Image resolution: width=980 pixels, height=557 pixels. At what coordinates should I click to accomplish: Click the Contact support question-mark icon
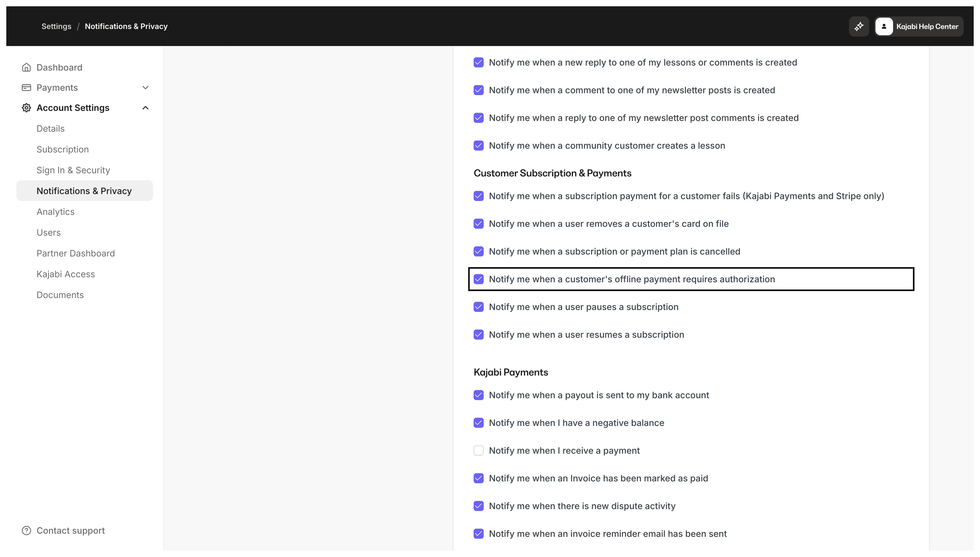pyautogui.click(x=26, y=530)
